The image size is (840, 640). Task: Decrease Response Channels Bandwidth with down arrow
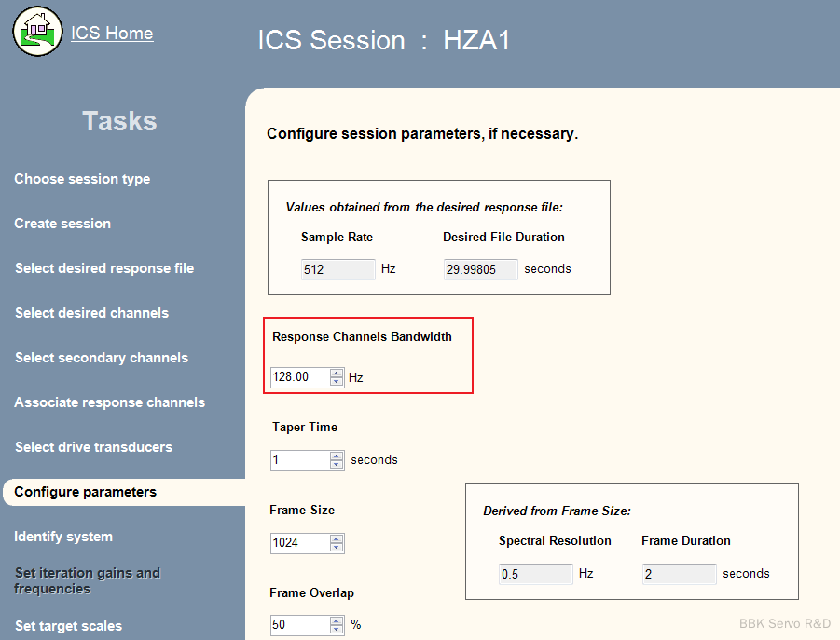coord(337,381)
